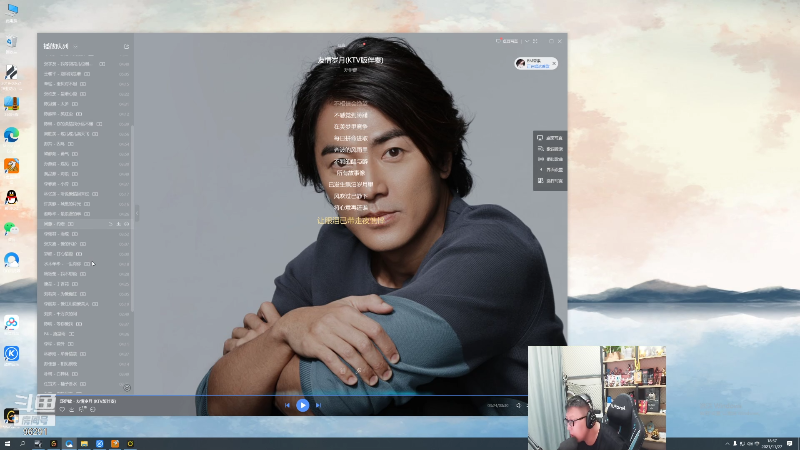Open taskbar search magnifier
The width and height of the screenshot is (800, 450).
pyautogui.click(x=22, y=444)
